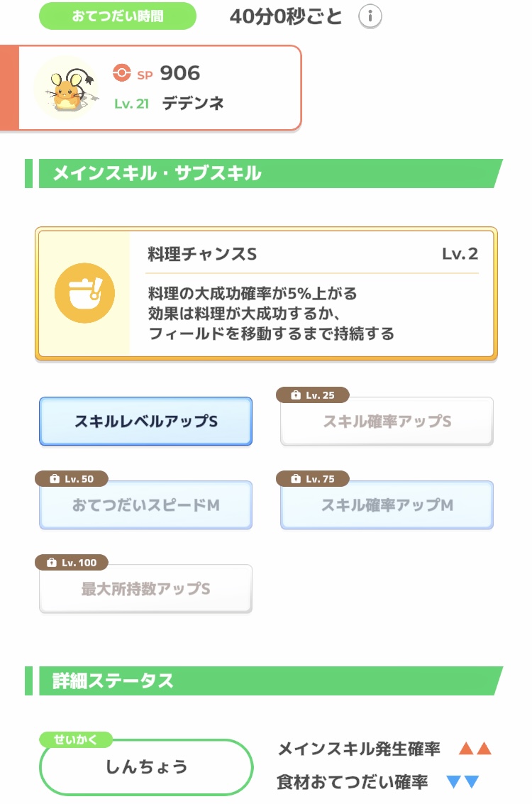
Task: Select the スキルレベルアップS sub skill
Action: [145, 422]
